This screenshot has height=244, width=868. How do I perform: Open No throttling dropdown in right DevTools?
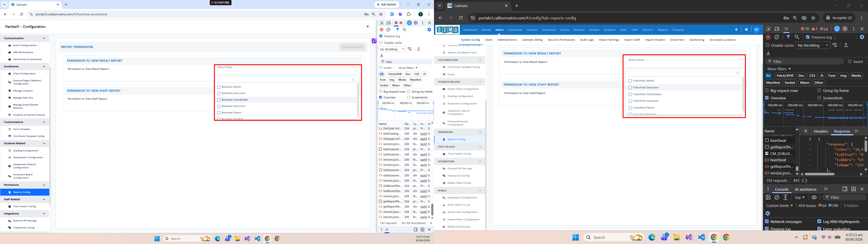tap(812, 45)
